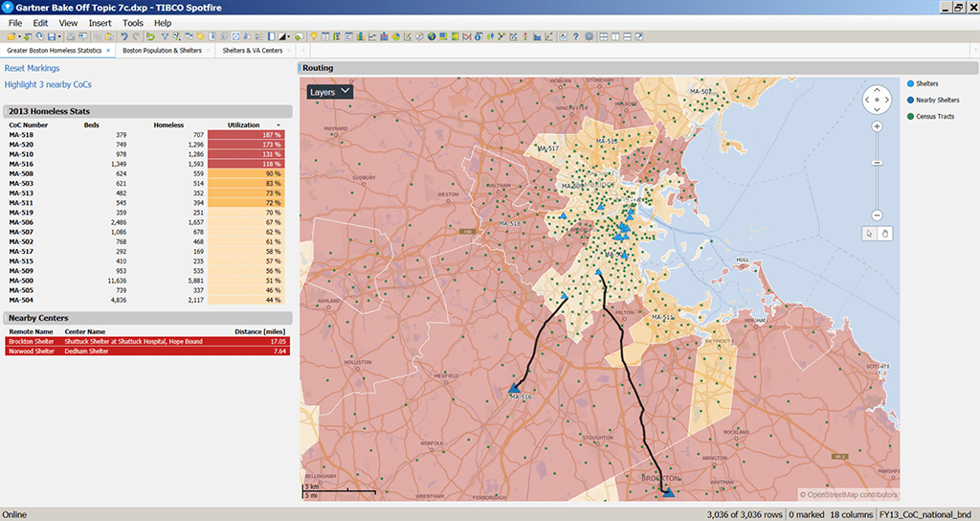980x521 pixels.
Task: Click the Print icon in toolbar
Action: tap(71, 37)
